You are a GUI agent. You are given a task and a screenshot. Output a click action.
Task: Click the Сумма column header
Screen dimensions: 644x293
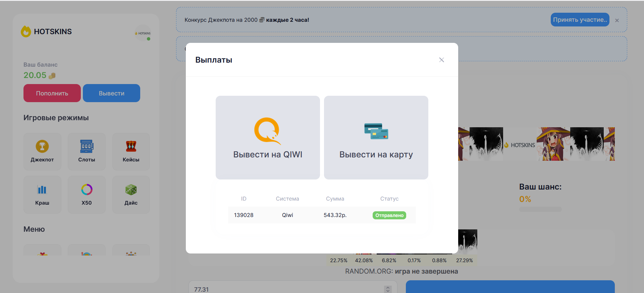pos(335,199)
